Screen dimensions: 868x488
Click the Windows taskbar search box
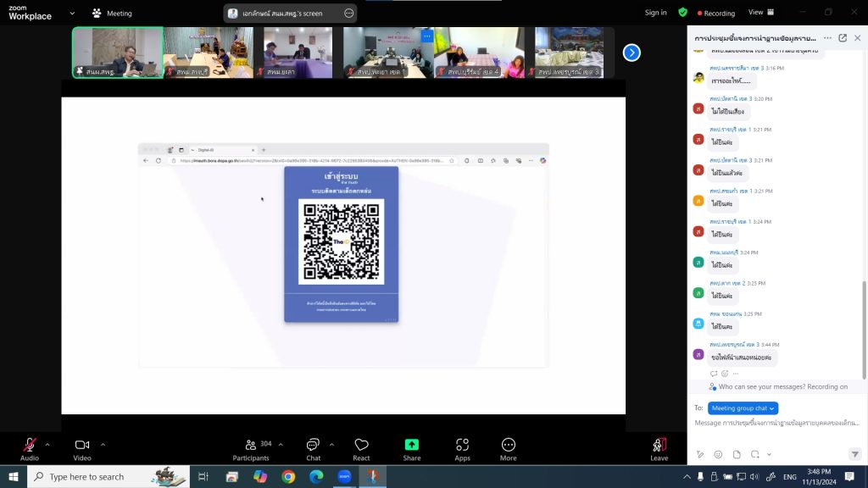[108, 476]
